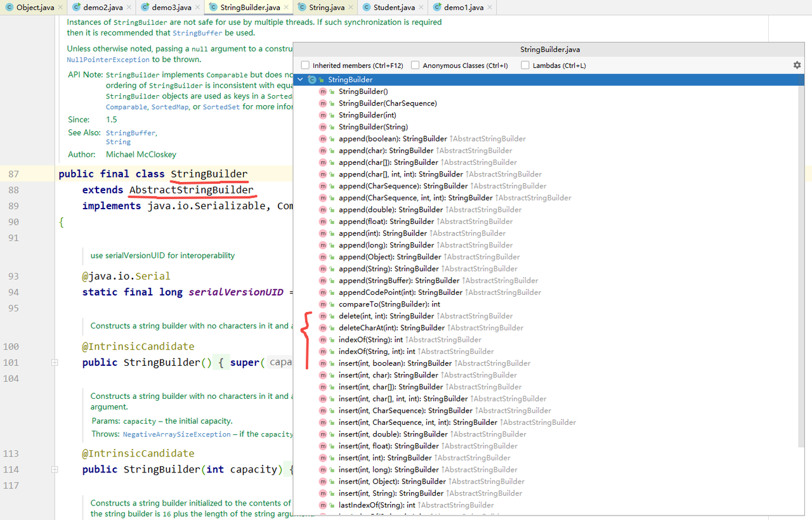Enable Anonymous Classes checkbox
The width and height of the screenshot is (812, 520).
tap(415, 65)
